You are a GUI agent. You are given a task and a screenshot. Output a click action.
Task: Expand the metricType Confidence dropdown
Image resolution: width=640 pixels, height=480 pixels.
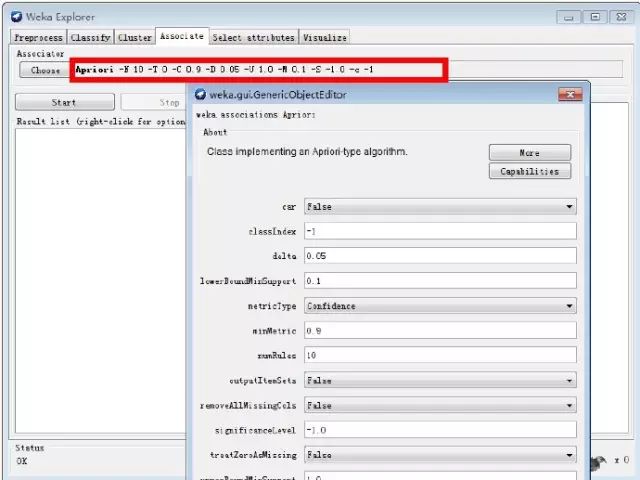[440, 306]
